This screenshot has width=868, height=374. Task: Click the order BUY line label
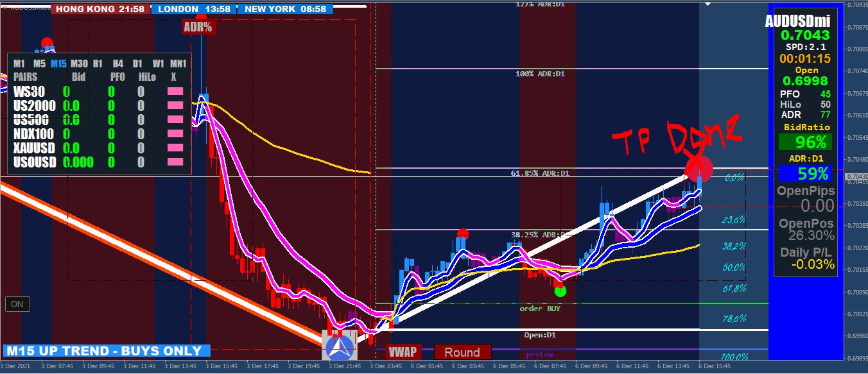pyautogui.click(x=540, y=309)
